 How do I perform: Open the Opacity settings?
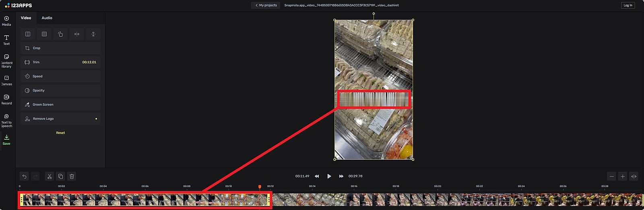(x=60, y=90)
